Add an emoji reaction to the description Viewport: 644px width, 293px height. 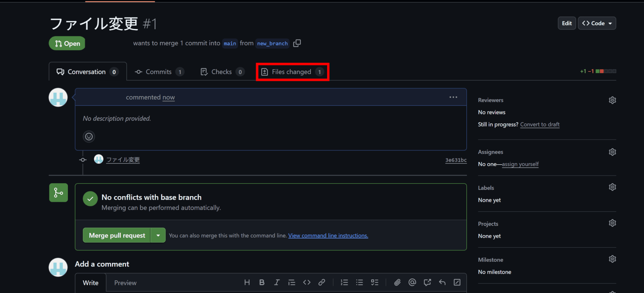pos(89,137)
